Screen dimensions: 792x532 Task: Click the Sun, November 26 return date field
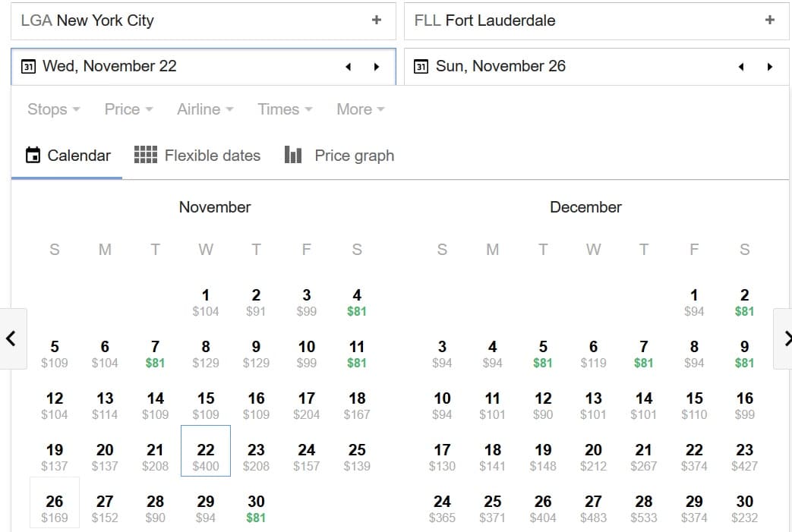click(x=597, y=67)
